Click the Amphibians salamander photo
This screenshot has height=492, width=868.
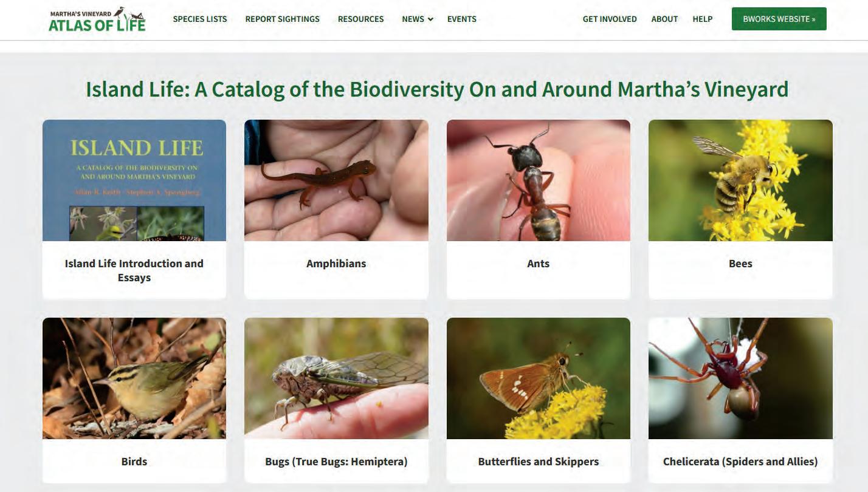[x=336, y=180]
